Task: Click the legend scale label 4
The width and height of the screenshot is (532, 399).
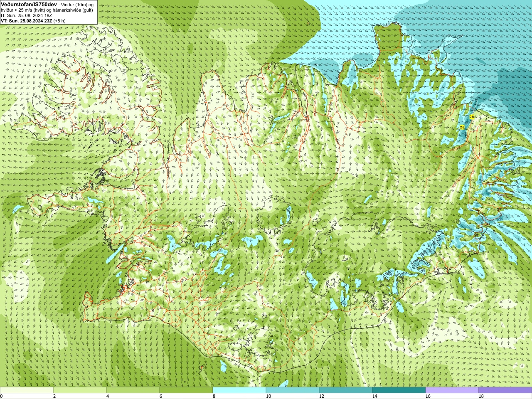Action: [x=108, y=396]
